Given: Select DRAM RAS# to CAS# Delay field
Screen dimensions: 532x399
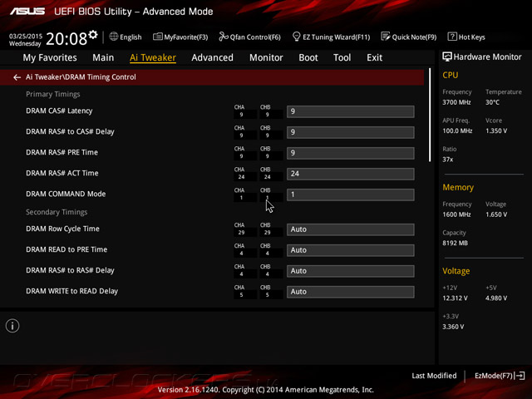Looking at the screenshot, I should [x=351, y=132].
